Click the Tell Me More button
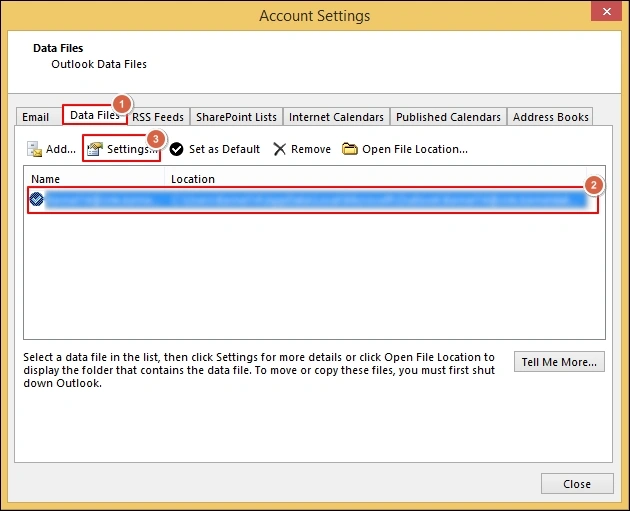Image resolution: width=630 pixels, height=511 pixels. (559, 362)
